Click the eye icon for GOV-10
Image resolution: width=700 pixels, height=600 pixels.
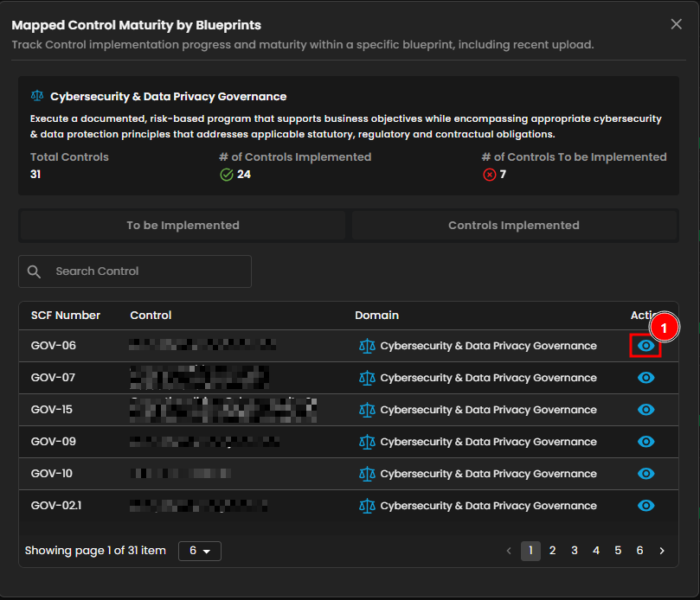click(x=645, y=474)
